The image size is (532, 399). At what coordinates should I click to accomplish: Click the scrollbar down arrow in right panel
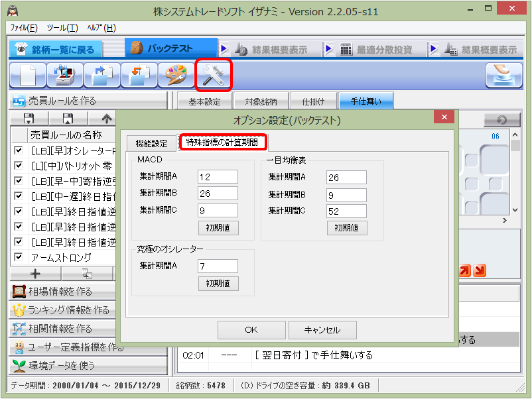point(515,210)
